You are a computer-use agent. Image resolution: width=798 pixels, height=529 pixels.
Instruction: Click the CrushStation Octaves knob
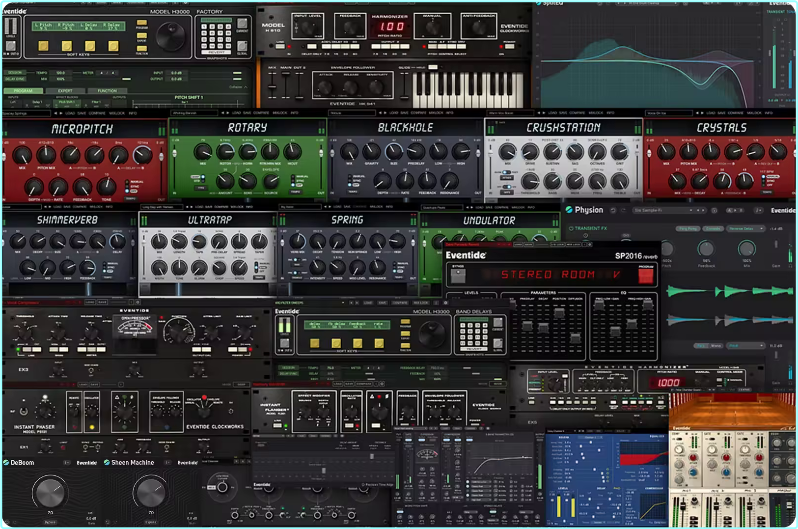pyautogui.click(x=597, y=152)
